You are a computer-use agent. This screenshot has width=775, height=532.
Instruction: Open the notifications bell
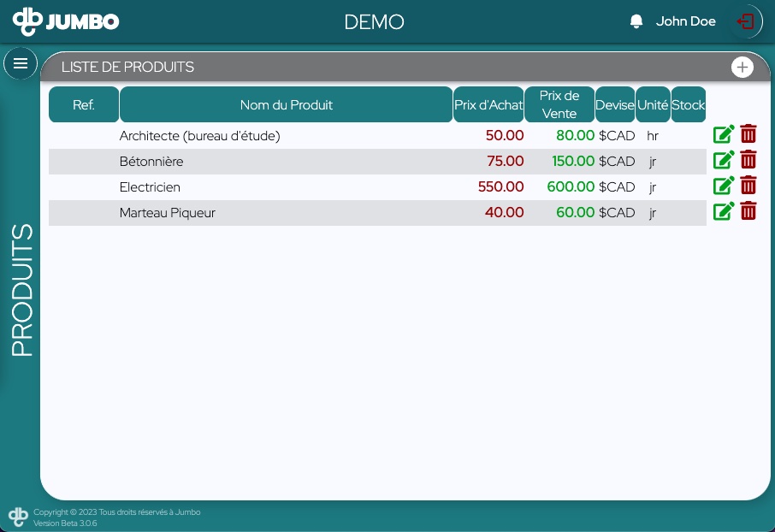[x=636, y=21]
